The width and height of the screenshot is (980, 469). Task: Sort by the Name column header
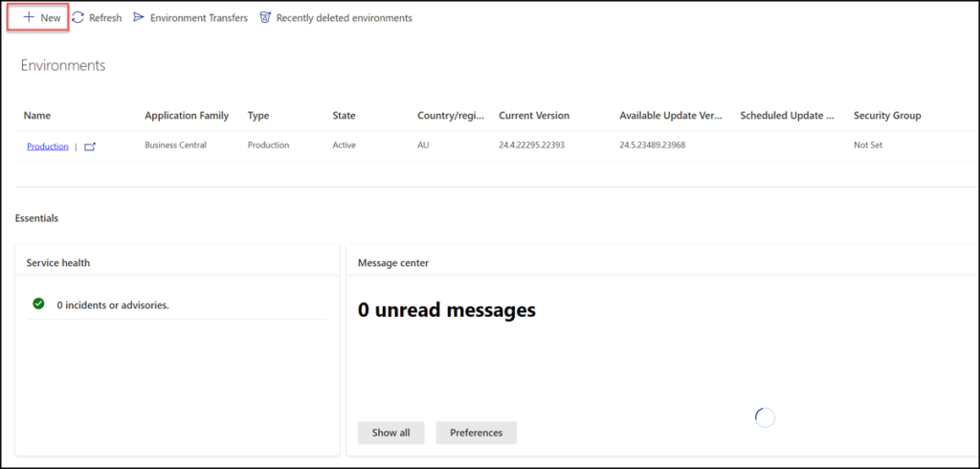(36, 116)
